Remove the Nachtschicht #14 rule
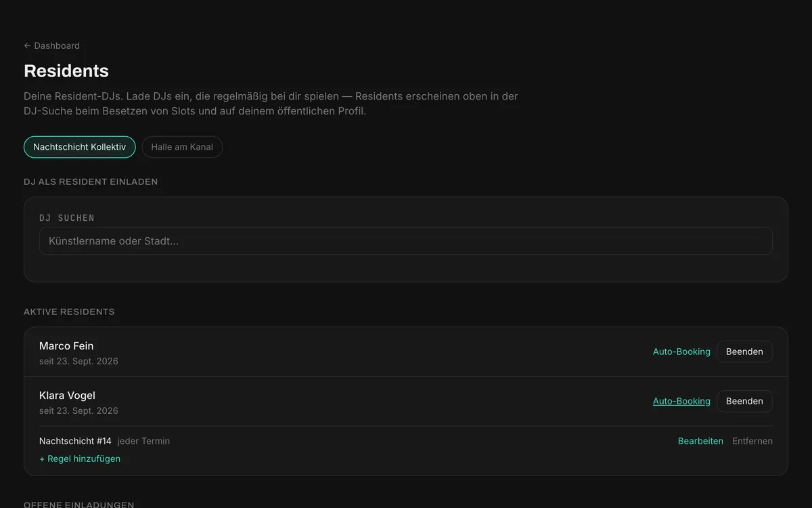The image size is (812, 508). click(x=752, y=441)
